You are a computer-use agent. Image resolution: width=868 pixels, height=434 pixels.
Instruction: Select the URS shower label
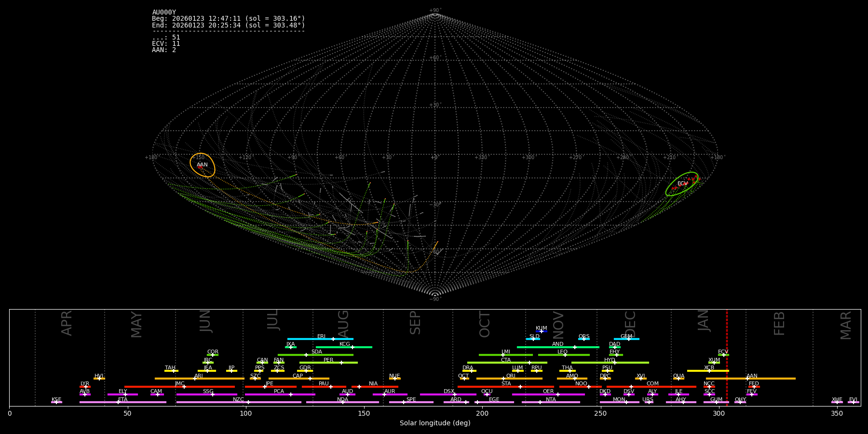tap(648, 400)
